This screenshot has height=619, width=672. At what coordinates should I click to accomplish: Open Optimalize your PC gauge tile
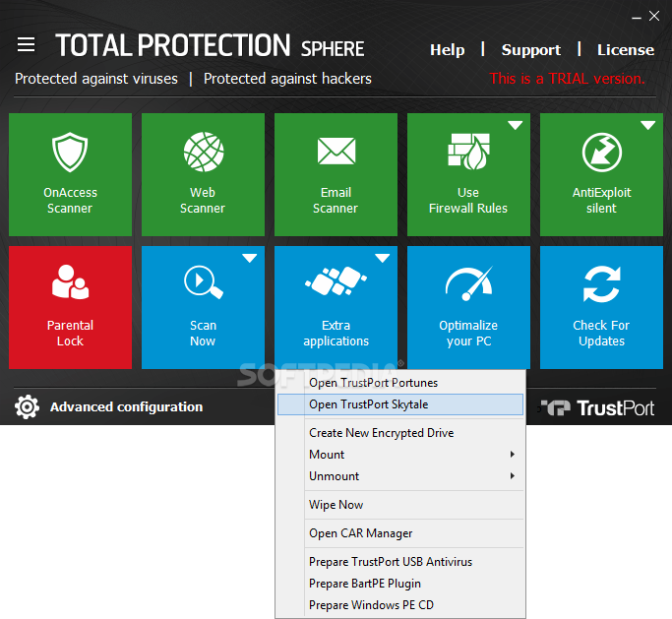click(468, 307)
